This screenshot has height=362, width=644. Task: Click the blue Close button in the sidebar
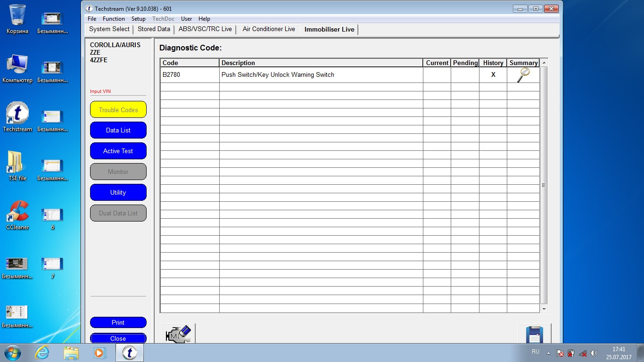pos(118,338)
